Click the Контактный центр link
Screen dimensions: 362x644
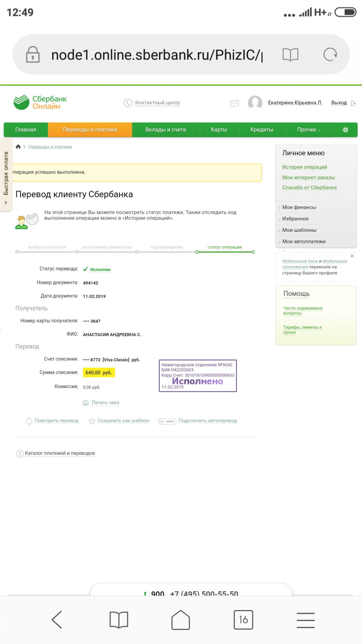click(x=157, y=103)
